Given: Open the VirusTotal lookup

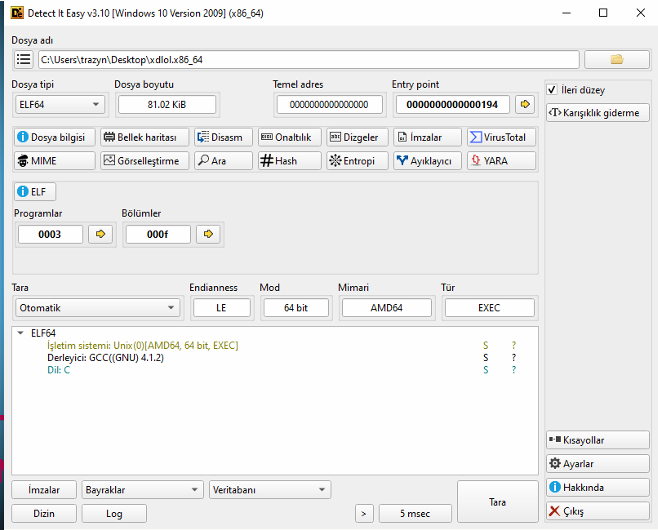Looking at the screenshot, I should 501,137.
